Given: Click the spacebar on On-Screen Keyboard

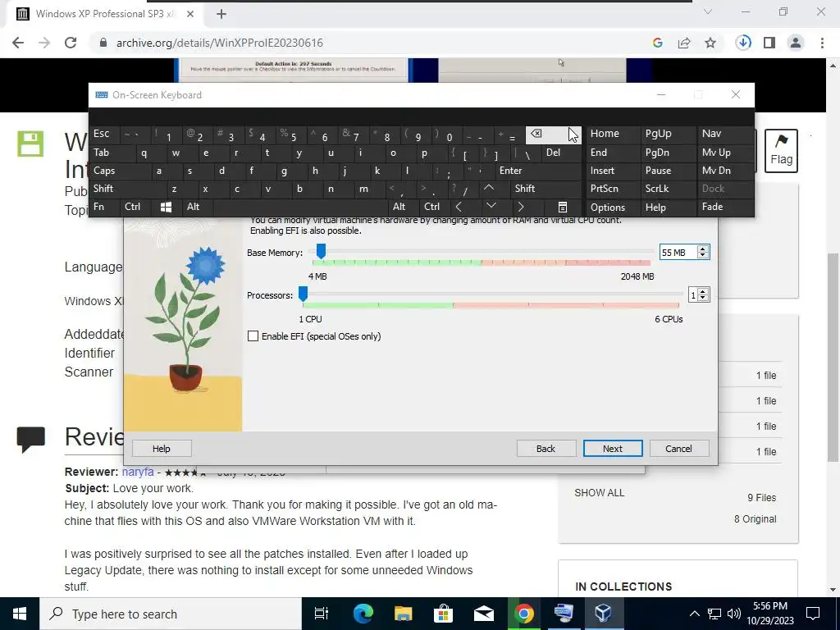Looking at the screenshot, I should point(301,208).
